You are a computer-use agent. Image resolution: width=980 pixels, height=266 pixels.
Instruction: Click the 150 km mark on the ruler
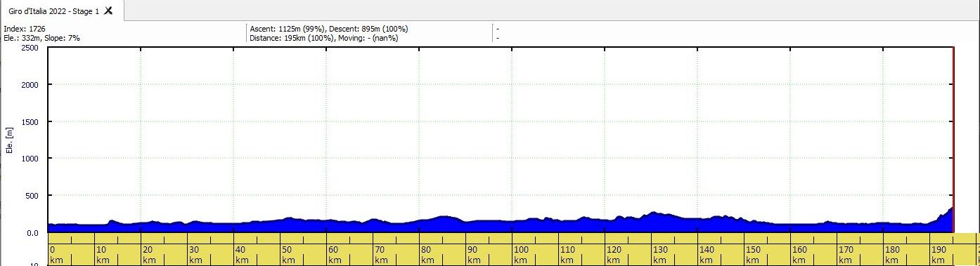[753, 255]
